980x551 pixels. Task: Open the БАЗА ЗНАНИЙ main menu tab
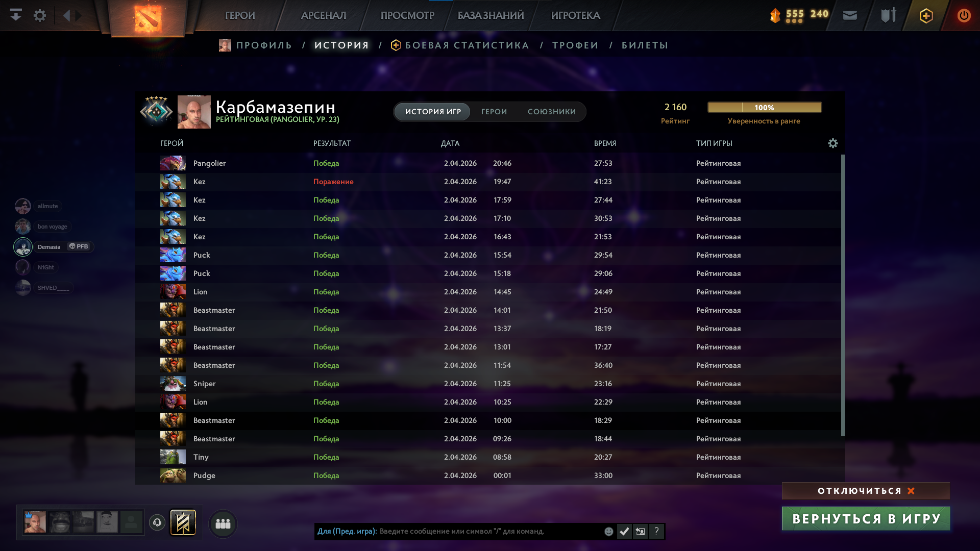491,15
